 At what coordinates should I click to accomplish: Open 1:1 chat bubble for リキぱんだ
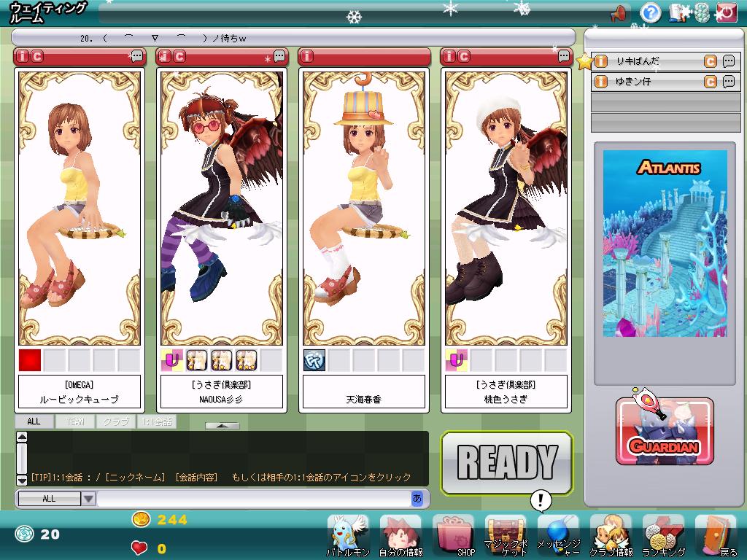pos(728,62)
